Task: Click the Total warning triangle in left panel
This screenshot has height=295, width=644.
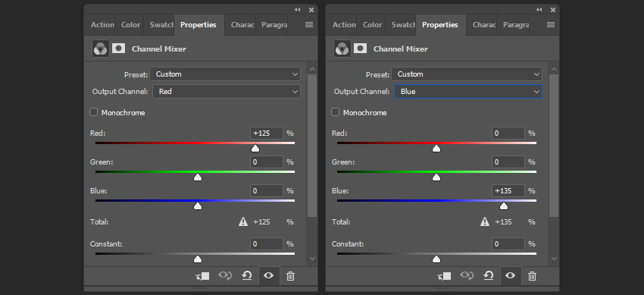Action: (243, 222)
